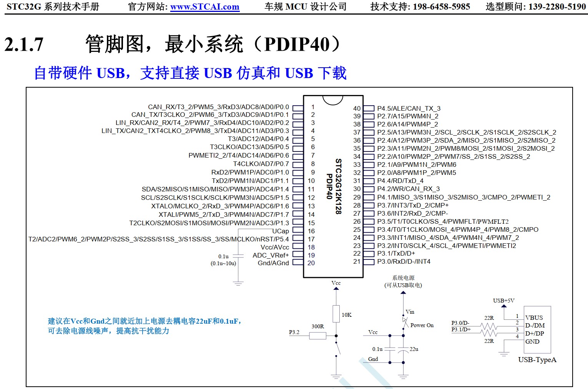This screenshot has height=389, width=588.
Task: Click pin 36 label starting P2.4/A12/PWM3P_2
Action: (x=466, y=140)
